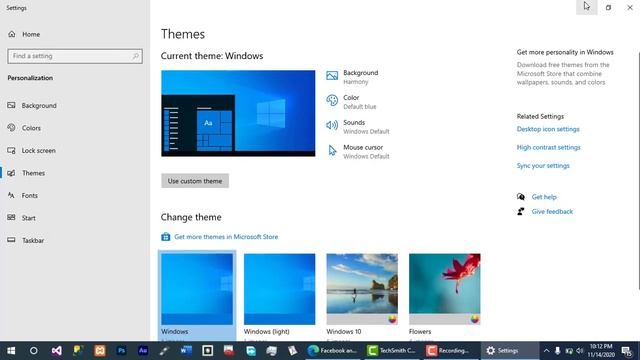Open Photoshop from taskbar
Image resolution: width=640 pixels, height=360 pixels.
[121, 351]
